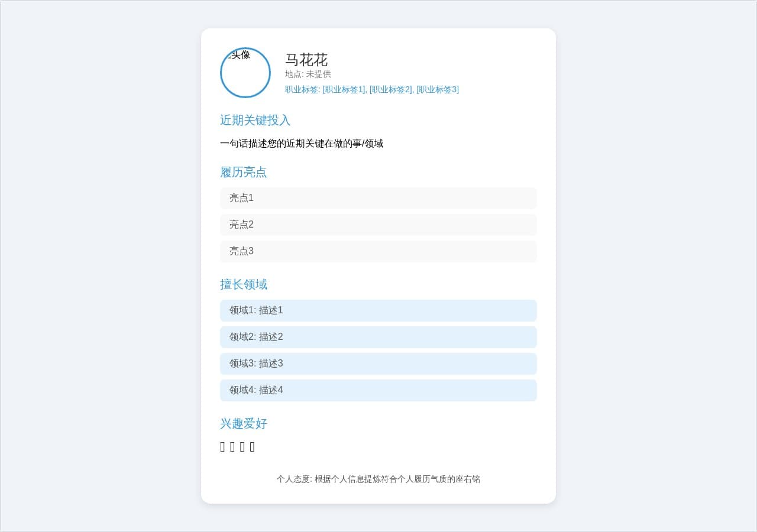
Task: Click the 履历亮点 heading
Action: pos(244,172)
